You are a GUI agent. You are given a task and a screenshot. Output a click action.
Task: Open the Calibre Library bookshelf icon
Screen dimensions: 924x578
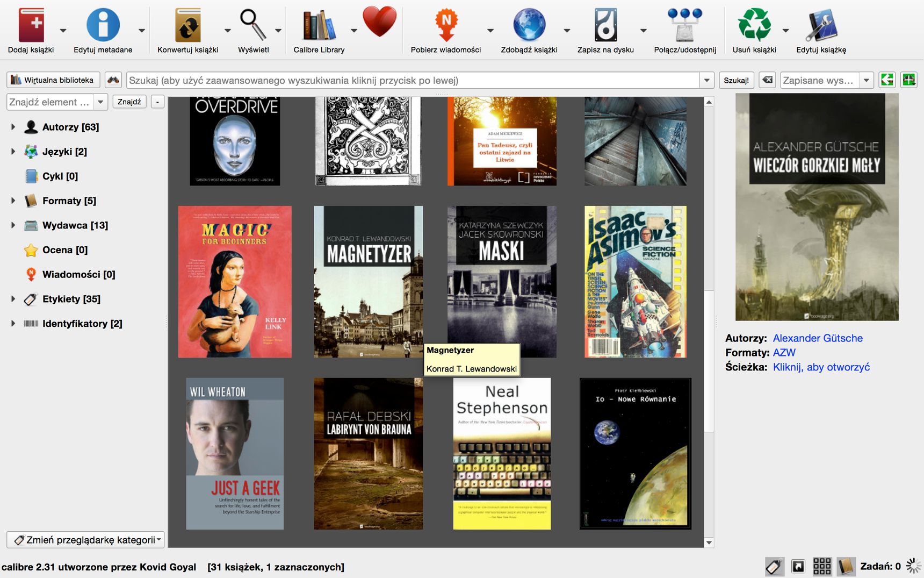(319, 25)
